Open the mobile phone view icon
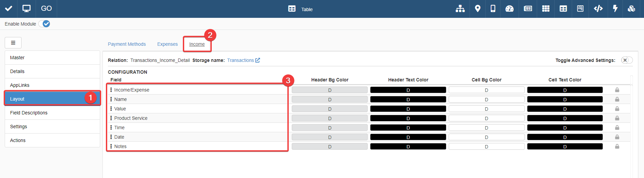This screenshot has width=644, height=178. 493,9
